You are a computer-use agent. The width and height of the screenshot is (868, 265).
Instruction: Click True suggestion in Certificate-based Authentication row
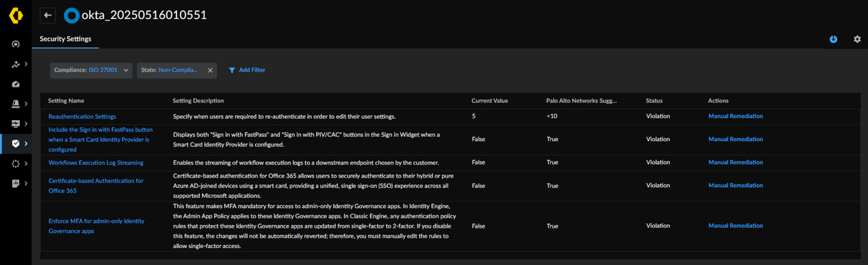(x=553, y=186)
